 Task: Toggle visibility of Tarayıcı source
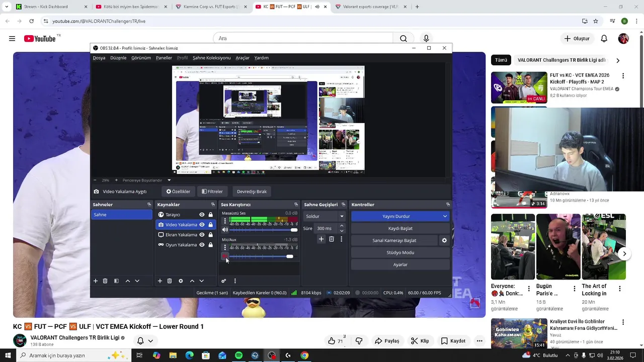[x=202, y=215]
